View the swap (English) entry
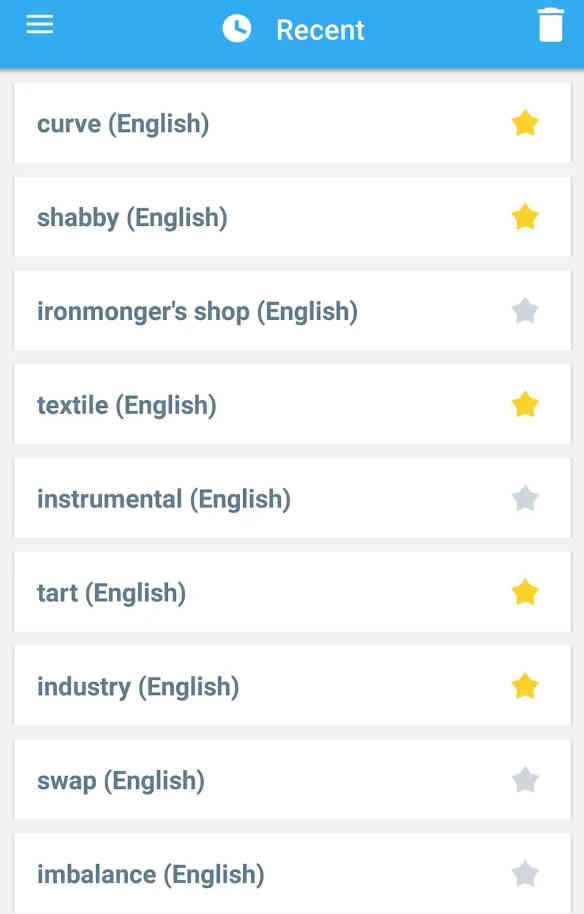 (292, 780)
